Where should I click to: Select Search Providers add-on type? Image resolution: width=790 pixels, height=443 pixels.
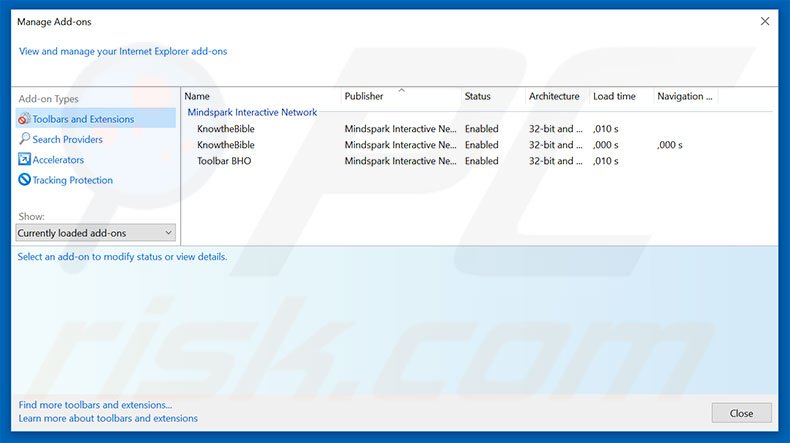[x=67, y=140]
